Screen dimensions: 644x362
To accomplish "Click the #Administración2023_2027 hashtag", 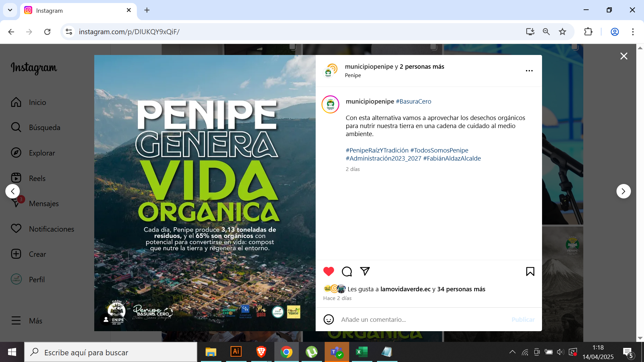I will (384, 158).
